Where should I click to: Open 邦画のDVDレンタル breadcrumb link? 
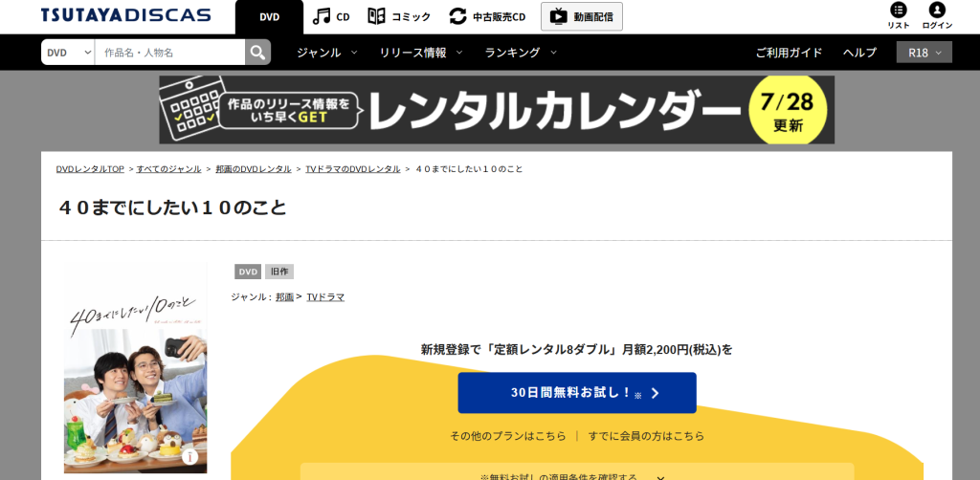[253, 169]
